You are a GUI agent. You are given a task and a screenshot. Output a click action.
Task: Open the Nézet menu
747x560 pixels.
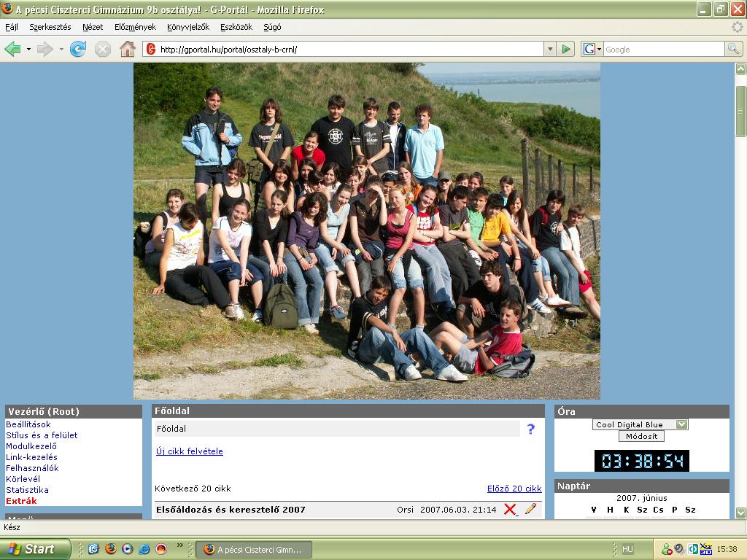[93, 27]
